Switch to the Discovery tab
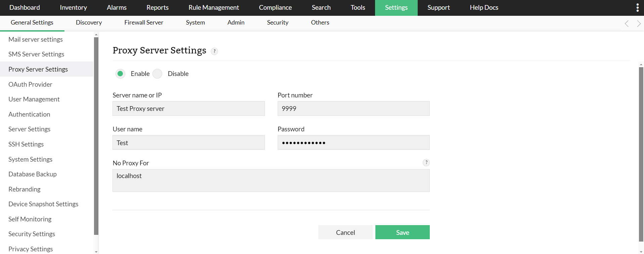This screenshot has height=254, width=644. tap(89, 23)
